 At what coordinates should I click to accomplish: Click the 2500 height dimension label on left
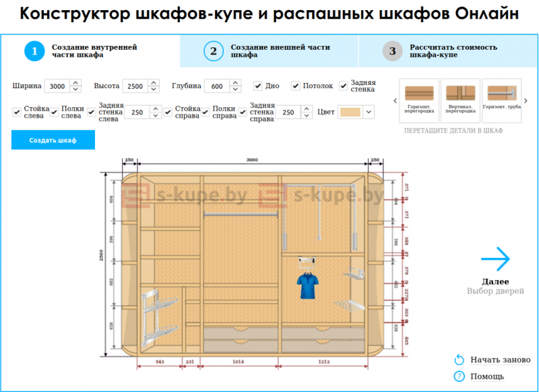[x=102, y=255]
